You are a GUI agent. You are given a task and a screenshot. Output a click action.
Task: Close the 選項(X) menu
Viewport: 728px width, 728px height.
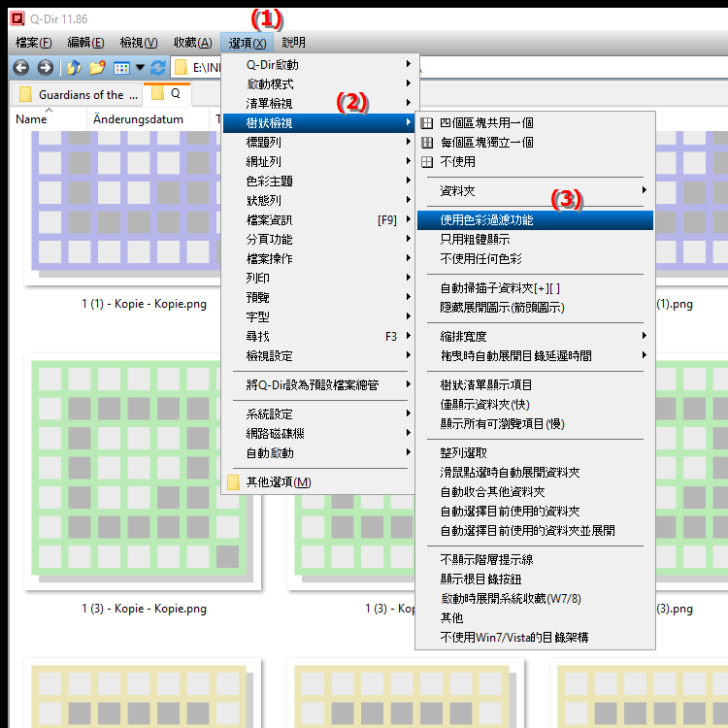pyautogui.click(x=248, y=43)
